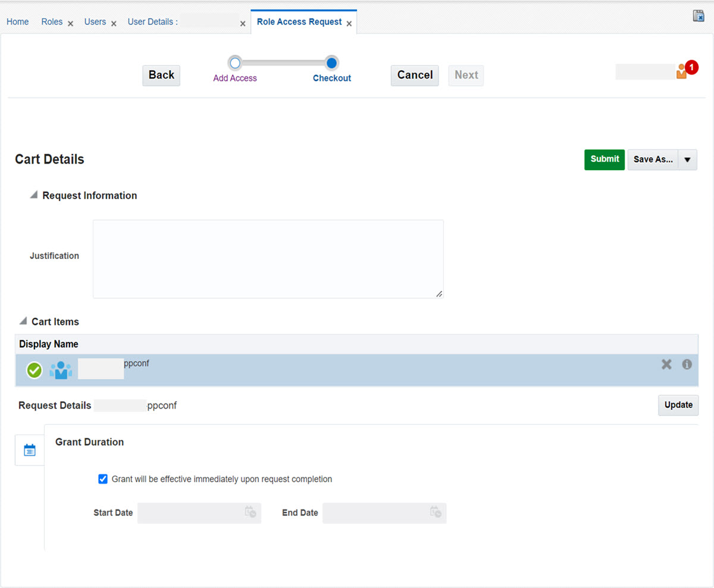
Task: Open the Start Date calendar picker
Action: 250,513
